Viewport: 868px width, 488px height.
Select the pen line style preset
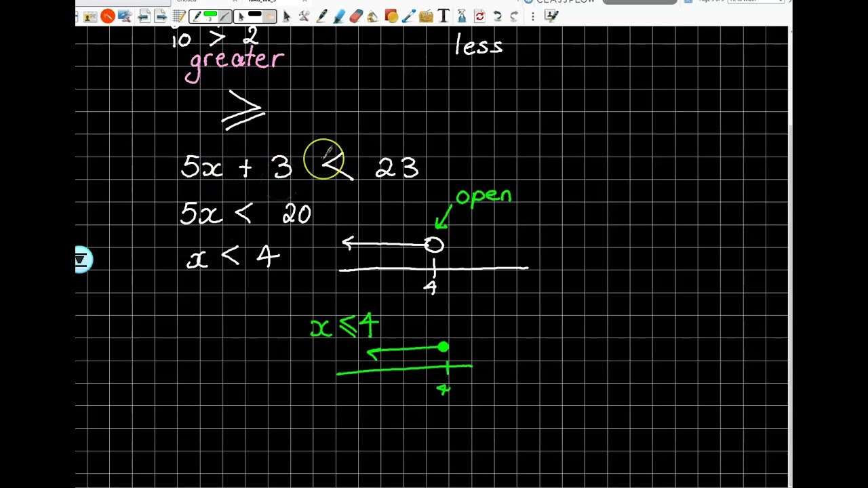[x=224, y=16]
